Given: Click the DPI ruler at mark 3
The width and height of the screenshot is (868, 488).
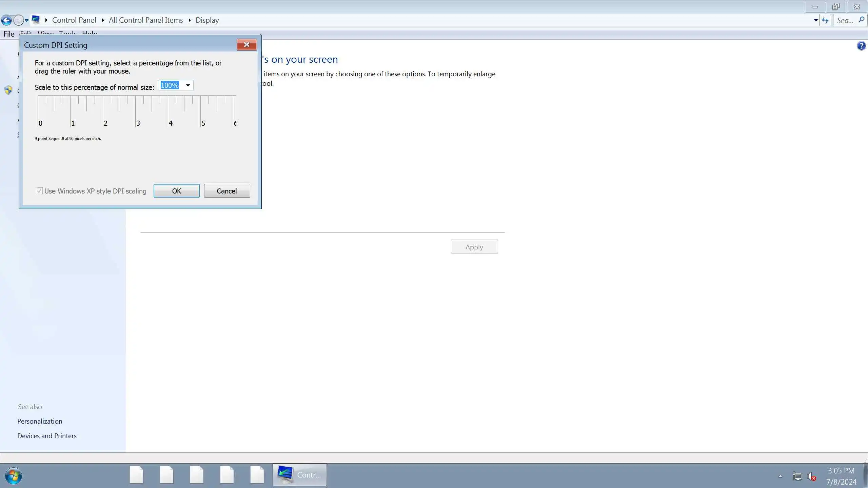Looking at the screenshot, I should tap(136, 112).
